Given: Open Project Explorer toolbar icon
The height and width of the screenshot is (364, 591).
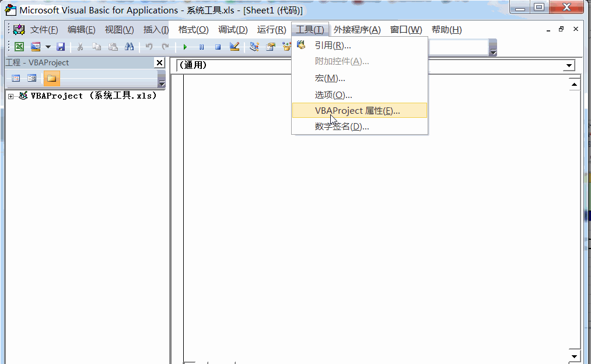Looking at the screenshot, I should [254, 47].
